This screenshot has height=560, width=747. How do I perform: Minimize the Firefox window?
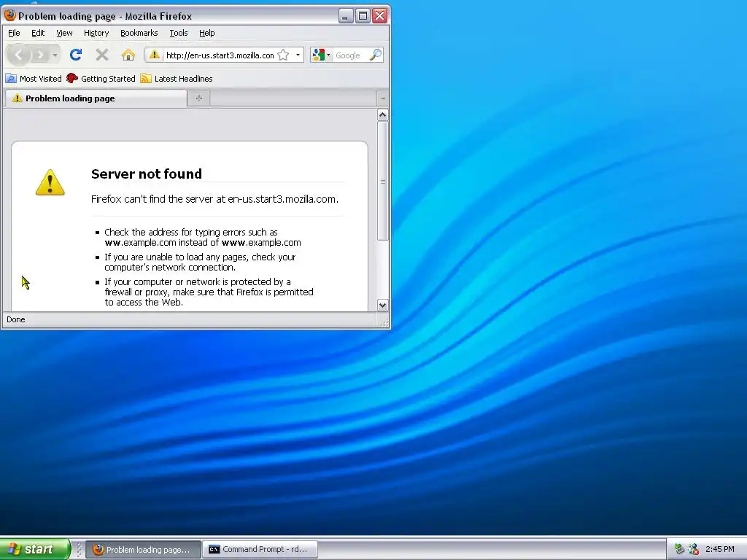coord(346,16)
